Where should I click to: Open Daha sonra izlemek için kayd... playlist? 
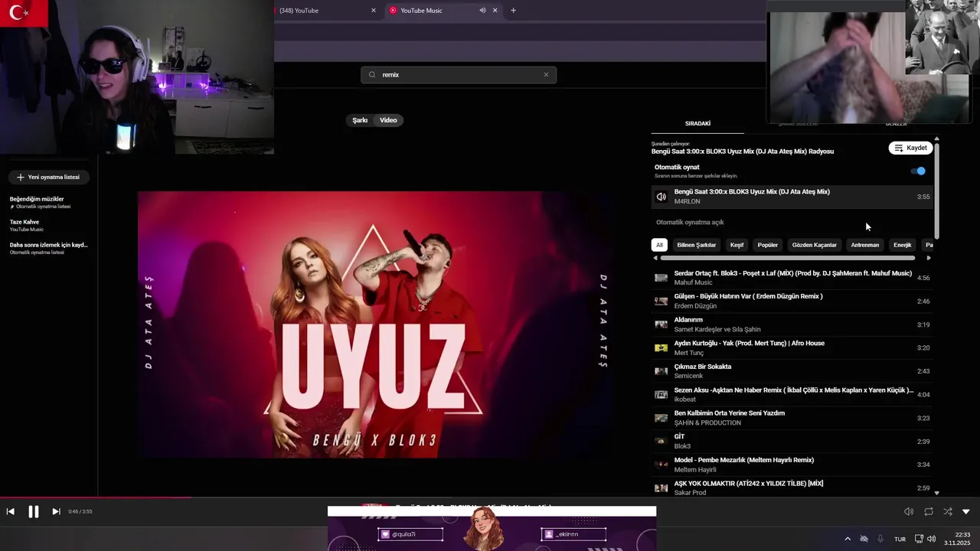(48, 248)
